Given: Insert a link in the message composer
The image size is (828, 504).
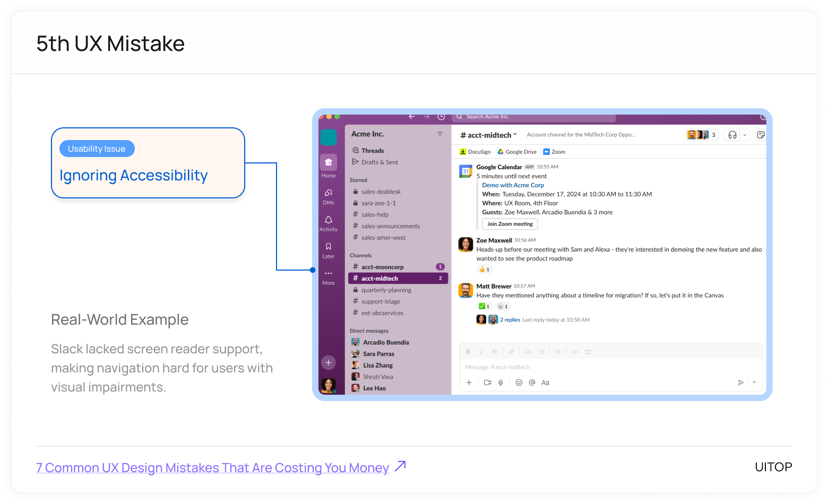Looking at the screenshot, I should (x=511, y=352).
